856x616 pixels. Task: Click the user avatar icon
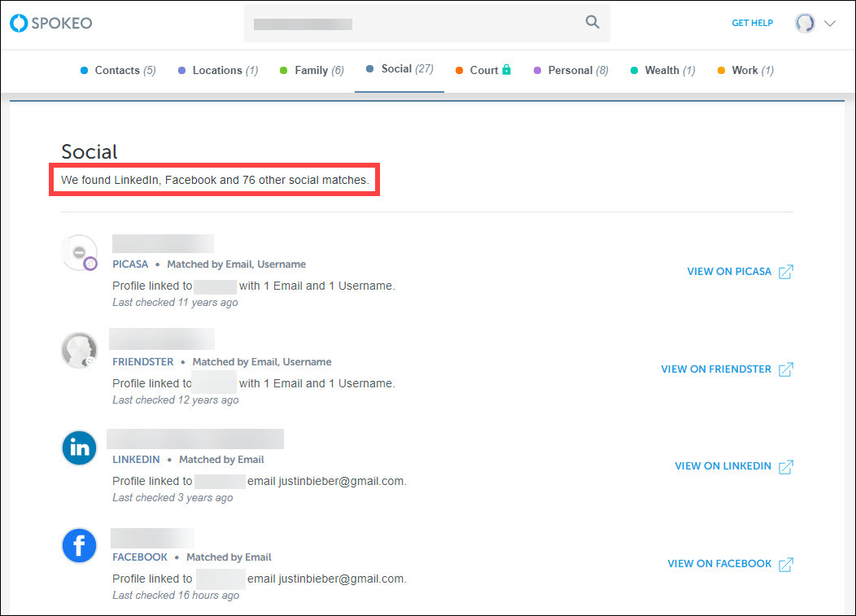coord(805,24)
